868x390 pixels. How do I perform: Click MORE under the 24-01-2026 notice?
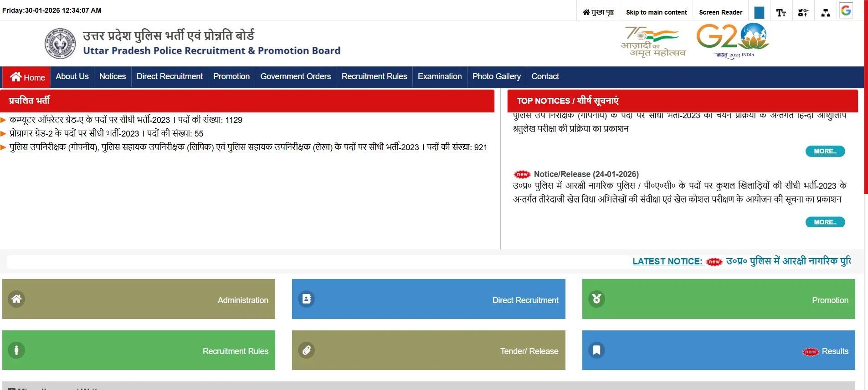[825, 222]
